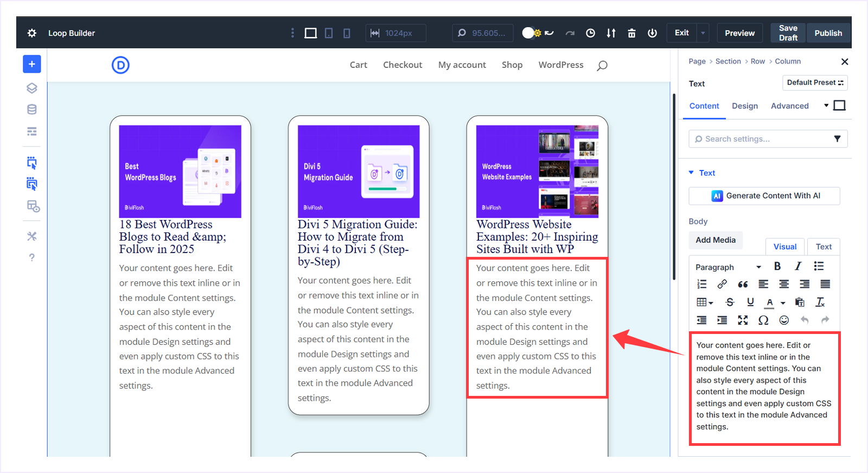
Task: Switch to phone view icon
Action: tap(347, 33)
